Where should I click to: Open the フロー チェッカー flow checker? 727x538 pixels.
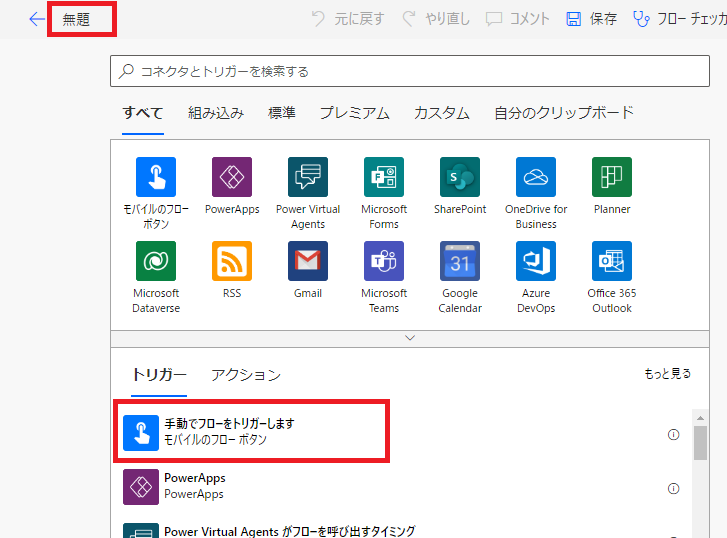pos(680,19)
